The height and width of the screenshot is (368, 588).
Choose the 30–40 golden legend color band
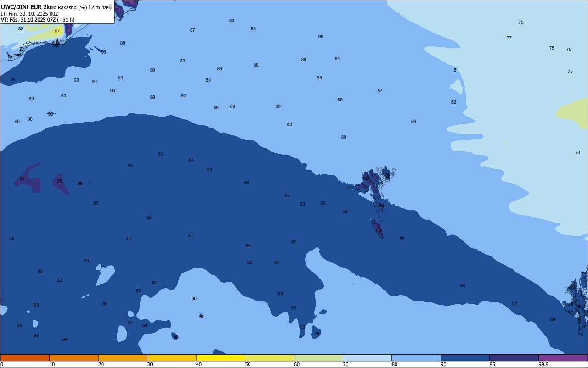171,357
